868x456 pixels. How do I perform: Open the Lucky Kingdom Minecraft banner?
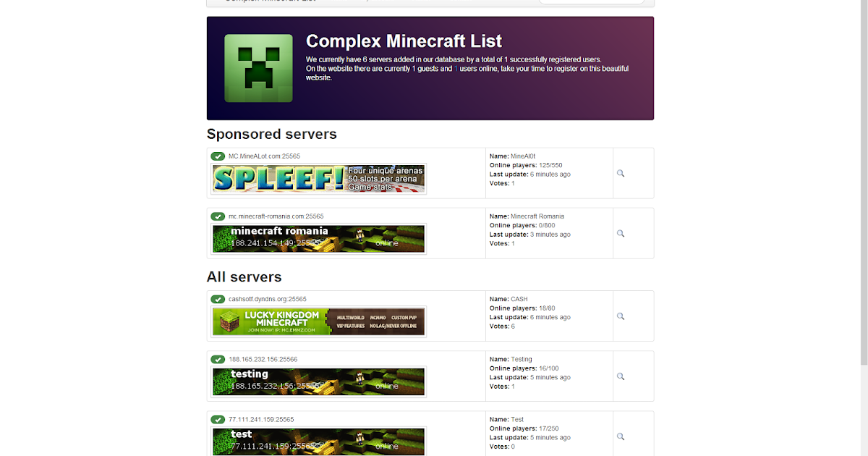pos(319,321)
